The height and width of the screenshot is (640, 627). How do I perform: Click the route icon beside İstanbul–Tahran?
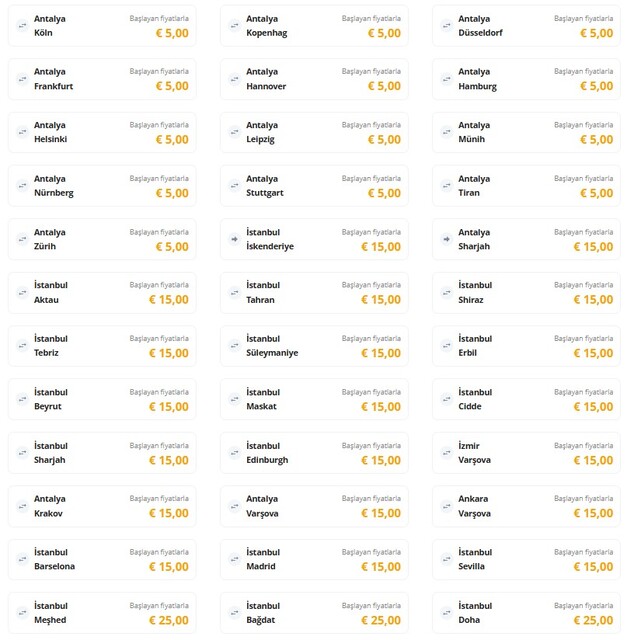click(234, 292)
